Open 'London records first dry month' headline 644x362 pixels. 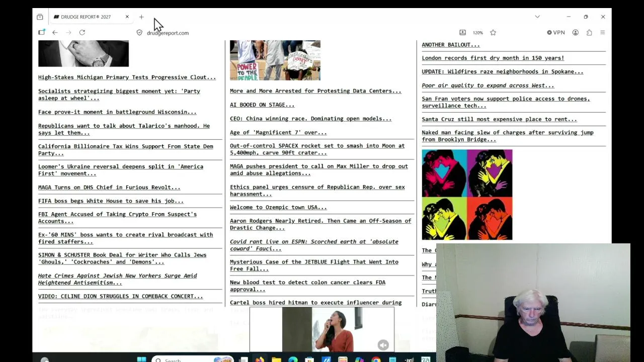pos(493,58)
